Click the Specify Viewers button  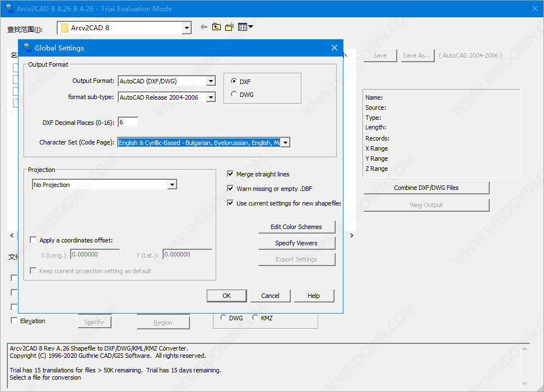point(296,243)
